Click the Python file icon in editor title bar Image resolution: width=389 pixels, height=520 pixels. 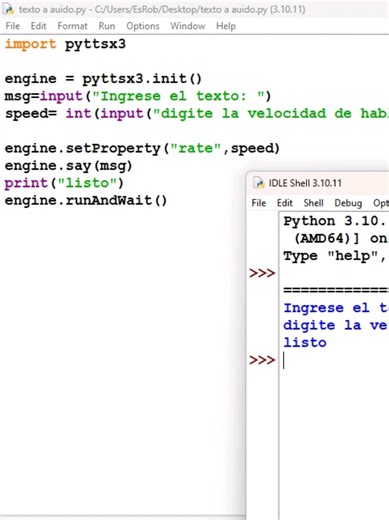[9, 9]
